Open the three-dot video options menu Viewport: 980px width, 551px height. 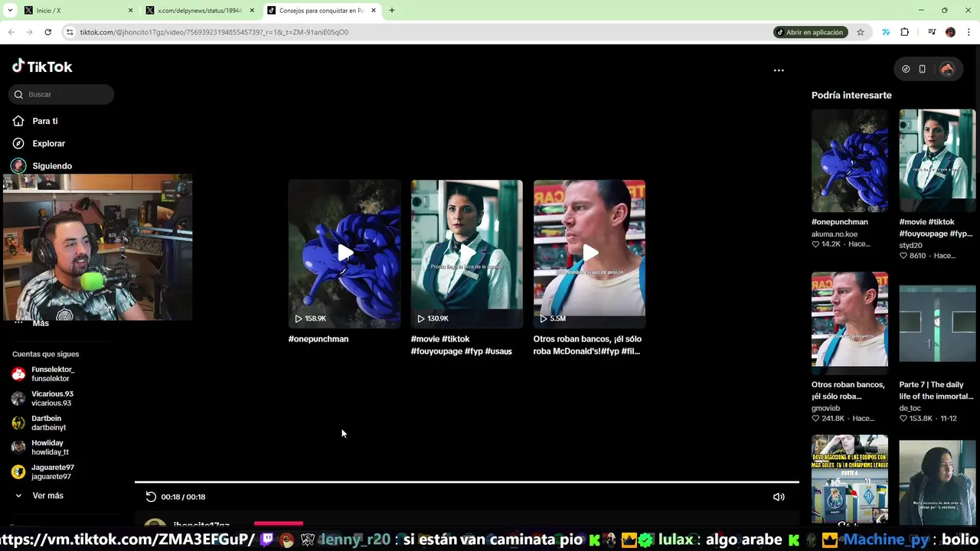779,70
